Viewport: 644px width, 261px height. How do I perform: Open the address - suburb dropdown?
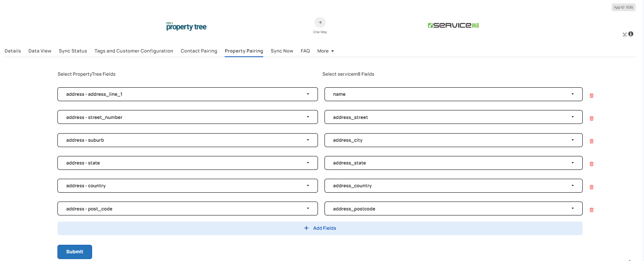(188, 140)
